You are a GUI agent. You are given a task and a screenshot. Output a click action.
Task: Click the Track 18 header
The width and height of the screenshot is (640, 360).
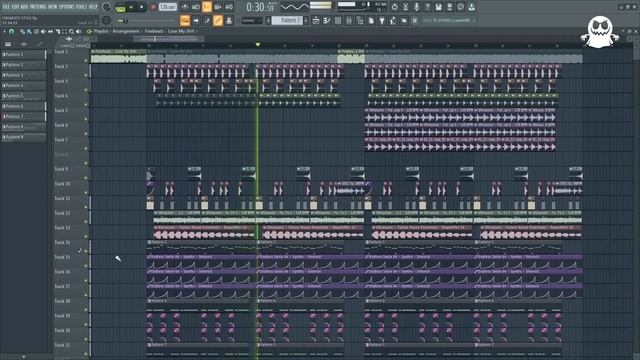pyautogui.click(x=71, y=305)
